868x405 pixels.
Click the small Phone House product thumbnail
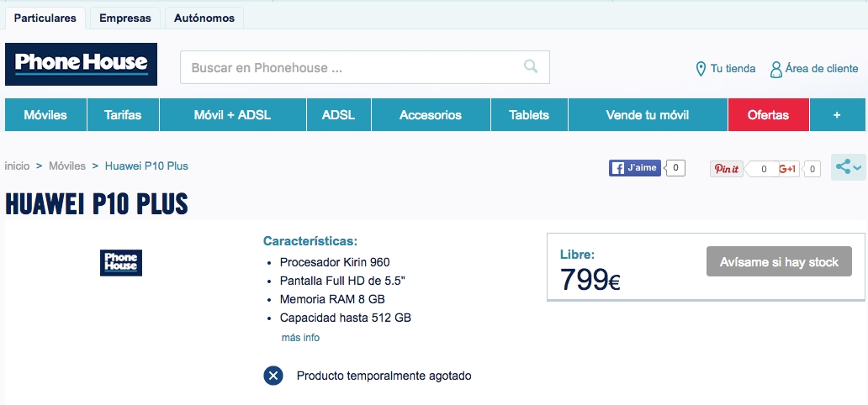click(120, 263)
